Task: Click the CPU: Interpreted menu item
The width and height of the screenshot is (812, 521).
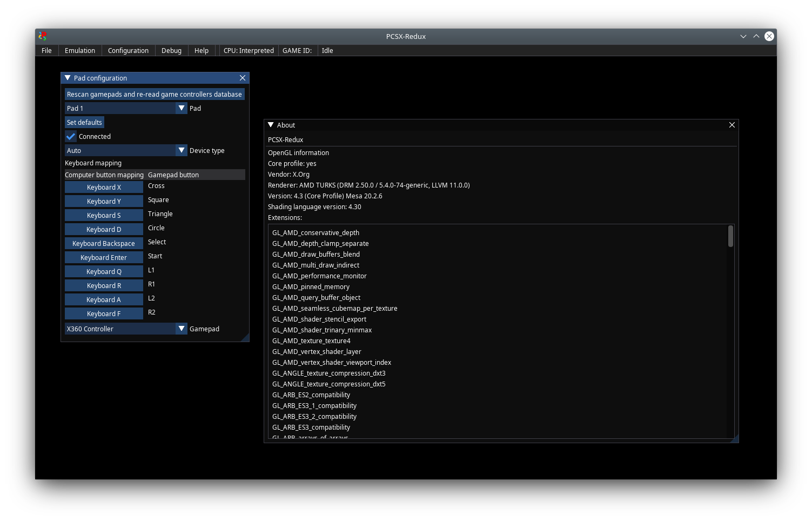Action: pos(248,50)
